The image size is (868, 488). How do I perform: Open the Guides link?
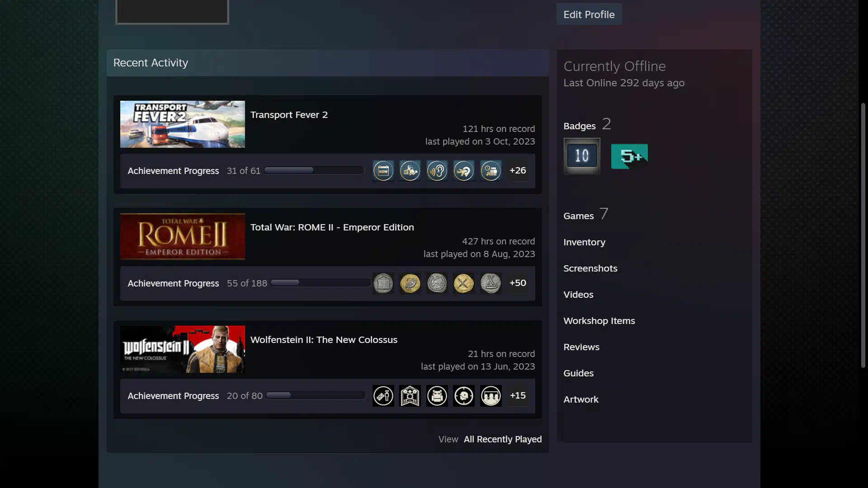(578, 373)
